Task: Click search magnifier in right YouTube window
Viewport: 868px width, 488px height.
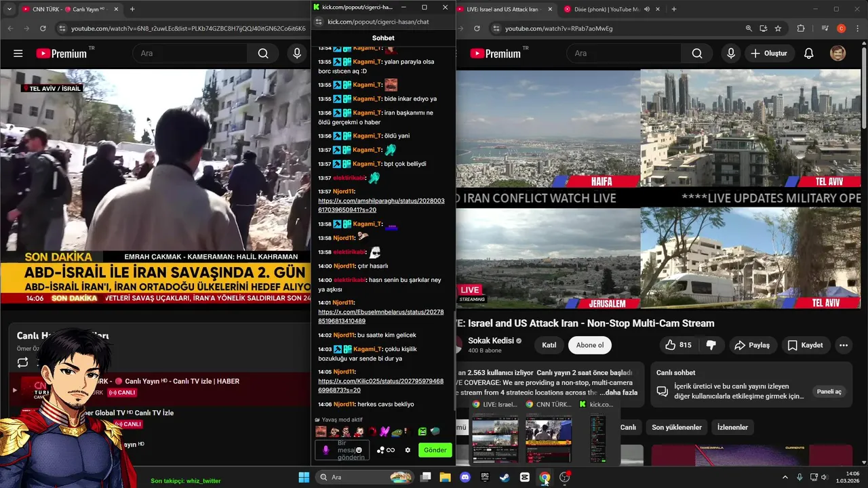Action: [x=697, y=54]
